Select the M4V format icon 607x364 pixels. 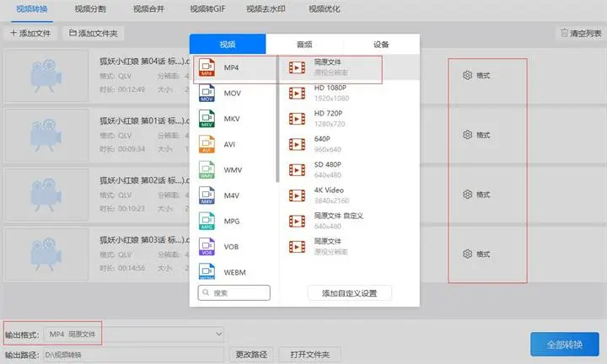(207, 195)
